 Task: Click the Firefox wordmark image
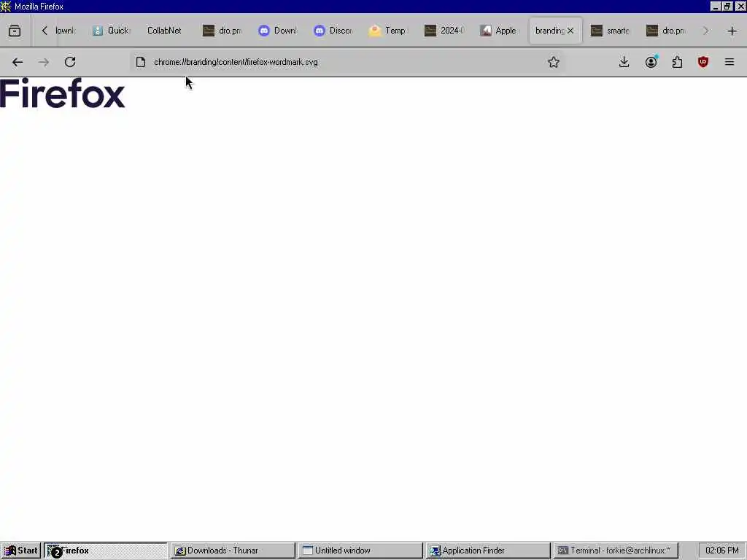point(63,94)
